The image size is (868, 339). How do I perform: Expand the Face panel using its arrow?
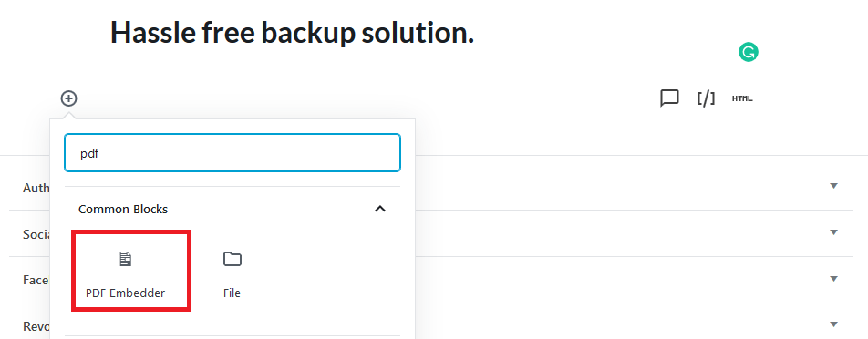[x=833, y=279]
